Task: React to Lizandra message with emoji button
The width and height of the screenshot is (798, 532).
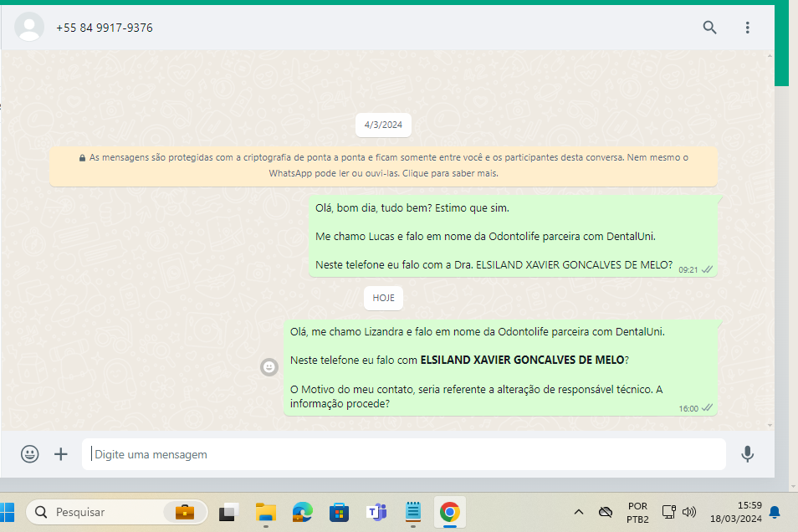Action: (x=269, y=366)
